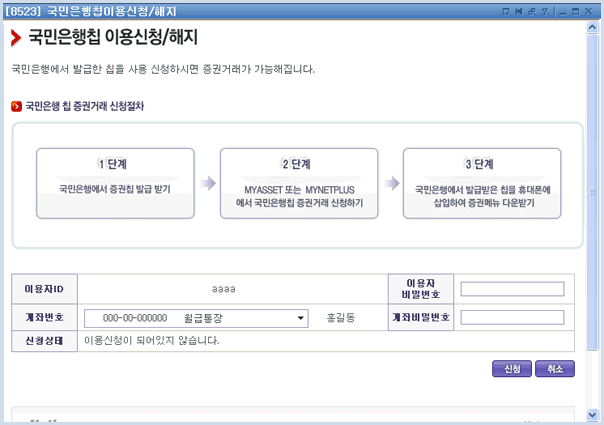Click status text '이용신청이 되어있지 않습니다.'
604x425 pixels.
[x=152, y=341]
